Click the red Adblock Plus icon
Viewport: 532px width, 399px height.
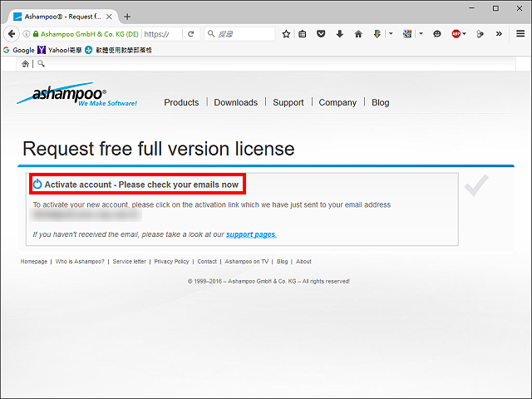[x=456, y=34]
